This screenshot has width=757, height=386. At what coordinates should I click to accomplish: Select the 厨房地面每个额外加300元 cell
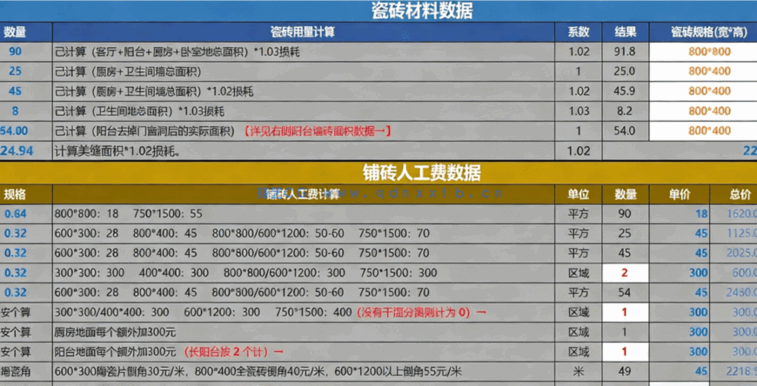click(x=303, y=332)
